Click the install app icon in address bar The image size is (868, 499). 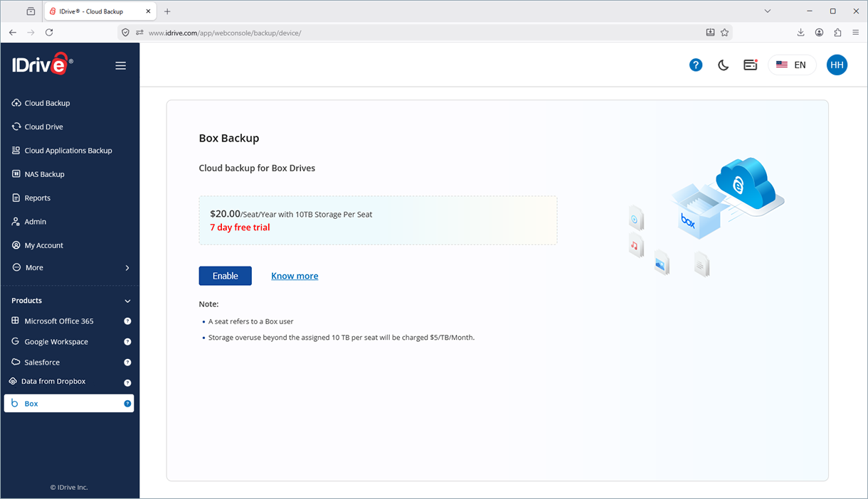tap(710, 33)
